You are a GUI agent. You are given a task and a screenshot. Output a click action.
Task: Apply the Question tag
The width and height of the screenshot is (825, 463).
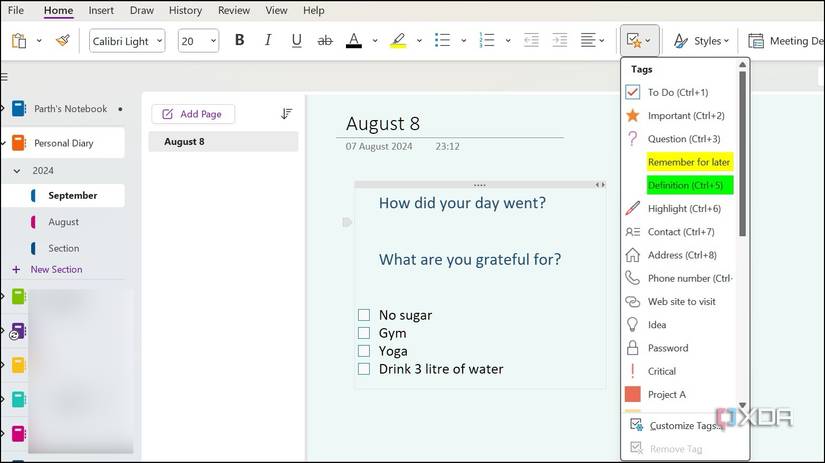(x=679, y=139)
